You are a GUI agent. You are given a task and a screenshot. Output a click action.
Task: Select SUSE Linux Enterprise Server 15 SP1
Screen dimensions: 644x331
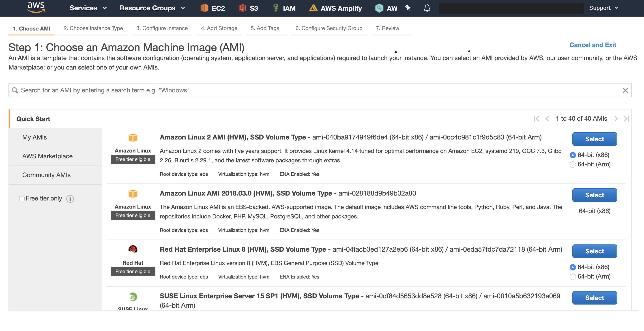(595, 298)
